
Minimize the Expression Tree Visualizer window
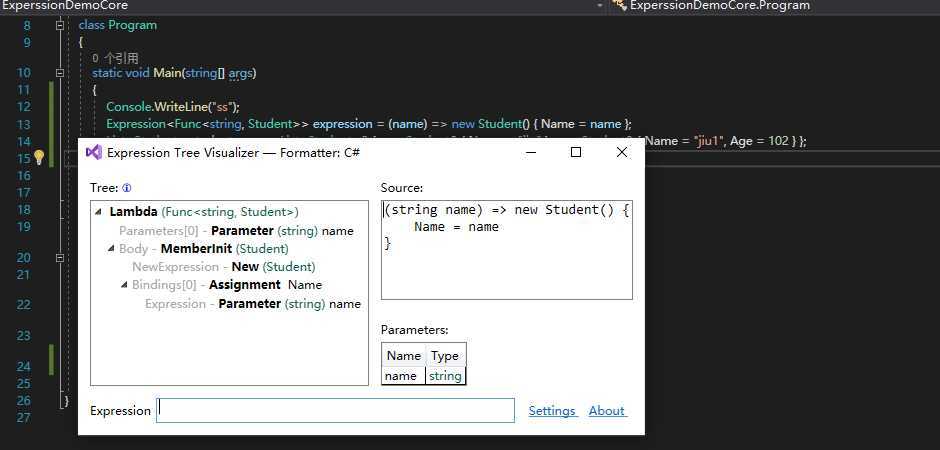530,152
